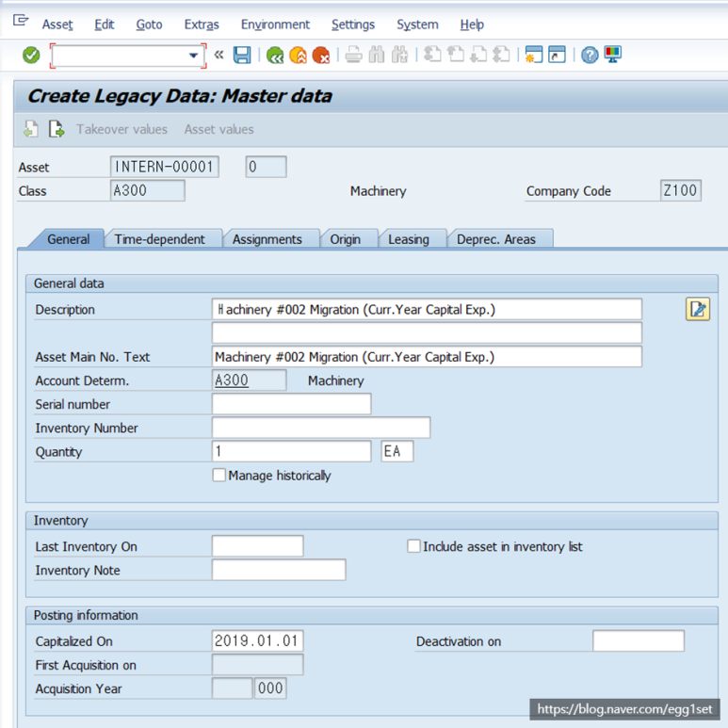
Task: Click the Print icon
Action: click(354, 55)
